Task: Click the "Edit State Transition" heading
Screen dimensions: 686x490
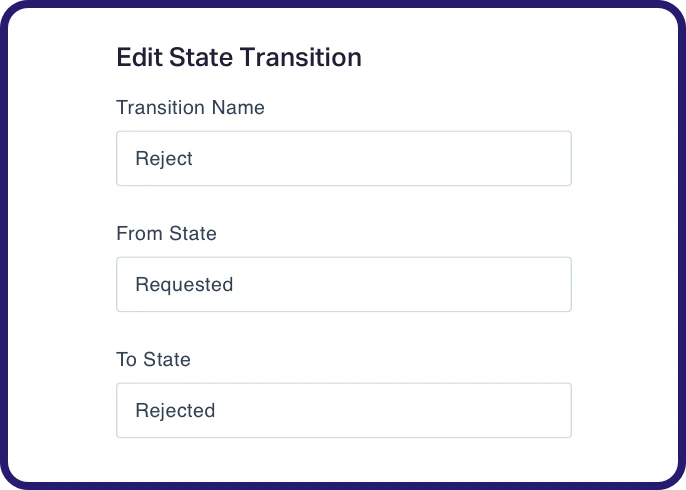Action: tap(239, 57)
